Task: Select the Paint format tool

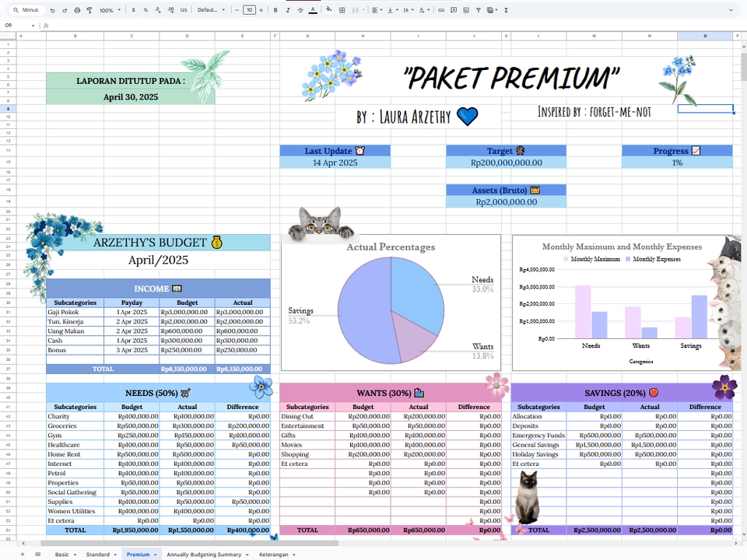Action: (89, 9)
